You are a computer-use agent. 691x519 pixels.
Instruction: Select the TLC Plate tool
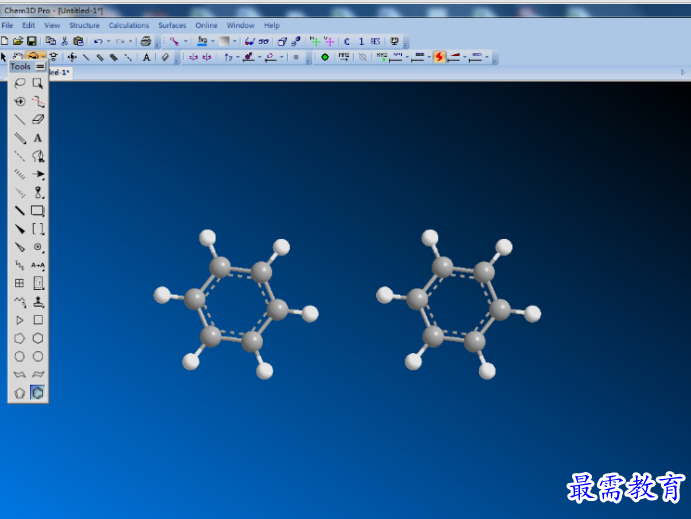(38, 283)
